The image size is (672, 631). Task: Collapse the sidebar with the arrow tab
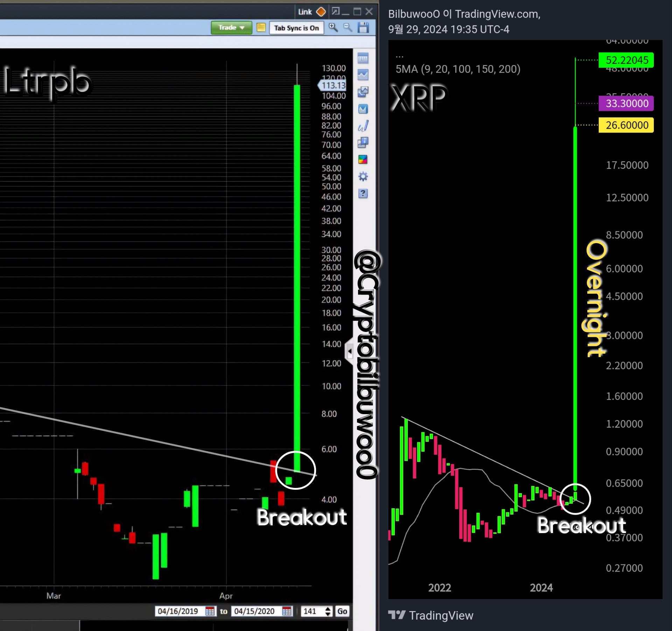(x=349, y=352)
